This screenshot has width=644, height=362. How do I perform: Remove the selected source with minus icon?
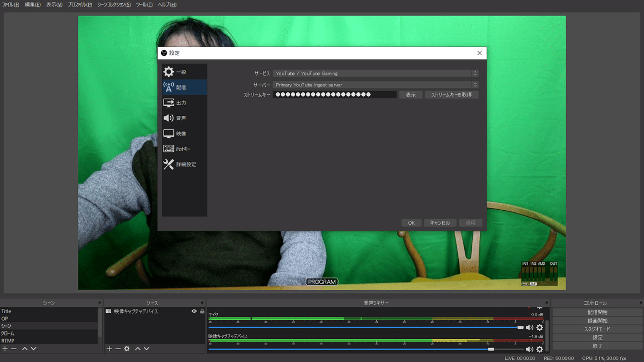[x=118, y=349]
